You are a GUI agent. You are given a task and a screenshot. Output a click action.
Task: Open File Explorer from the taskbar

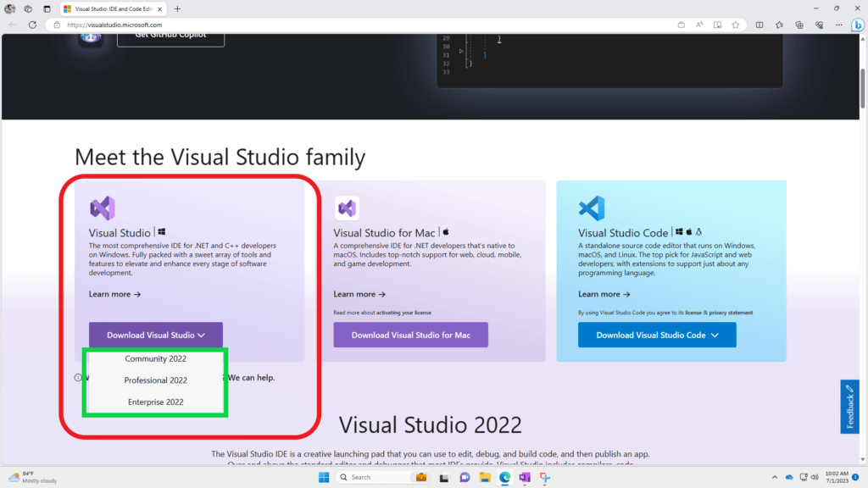coord(485,478)
